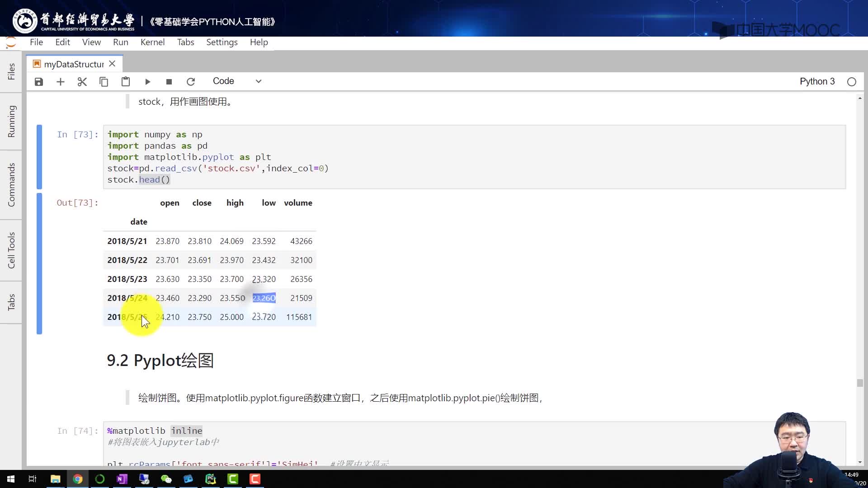Click the notebook vertical scrollbar thumb
The image size is (868, 488).
pyautogui.click(x=860, y=383)
